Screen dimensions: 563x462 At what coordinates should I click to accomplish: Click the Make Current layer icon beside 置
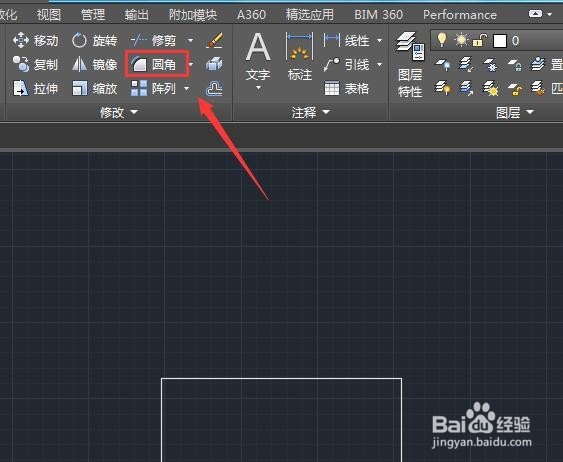click(x=538, y=64)
